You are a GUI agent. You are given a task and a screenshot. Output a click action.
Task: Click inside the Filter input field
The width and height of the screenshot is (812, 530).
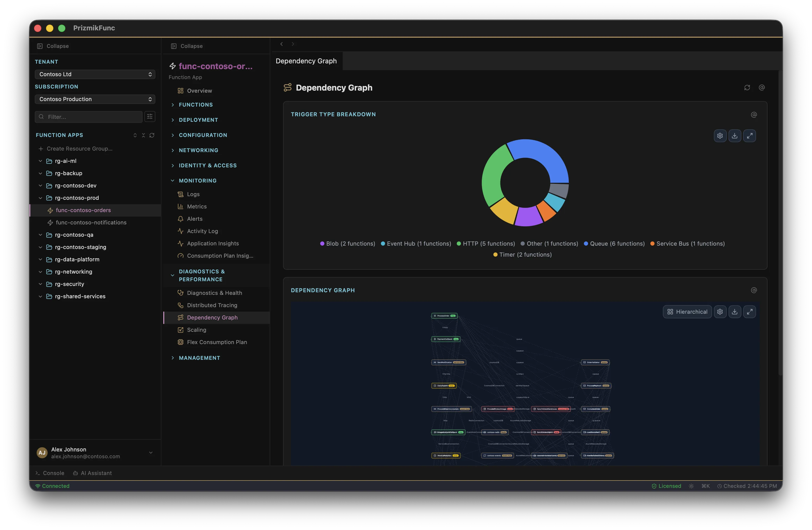[89, 117]
